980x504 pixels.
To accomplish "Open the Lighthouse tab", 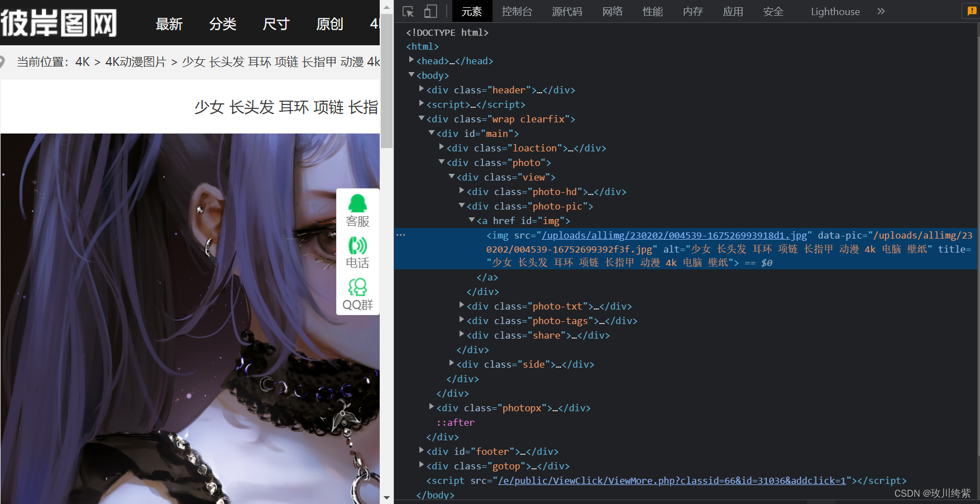I will click(835, 11).
